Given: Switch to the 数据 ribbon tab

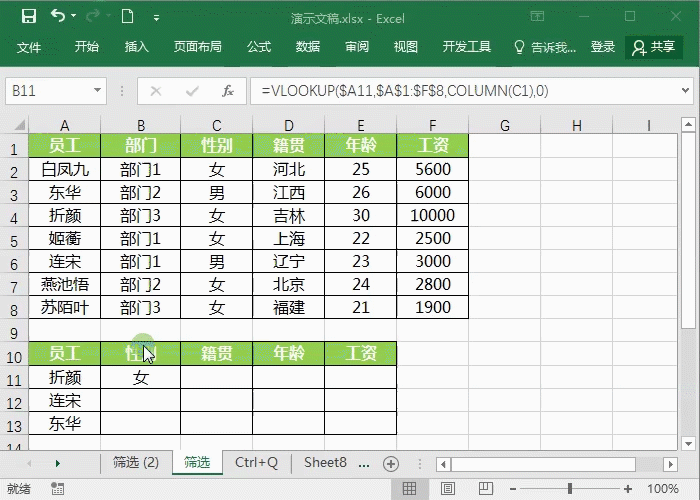Looking at the screenshot, I should pyautogui.click(x=308, y=47).
